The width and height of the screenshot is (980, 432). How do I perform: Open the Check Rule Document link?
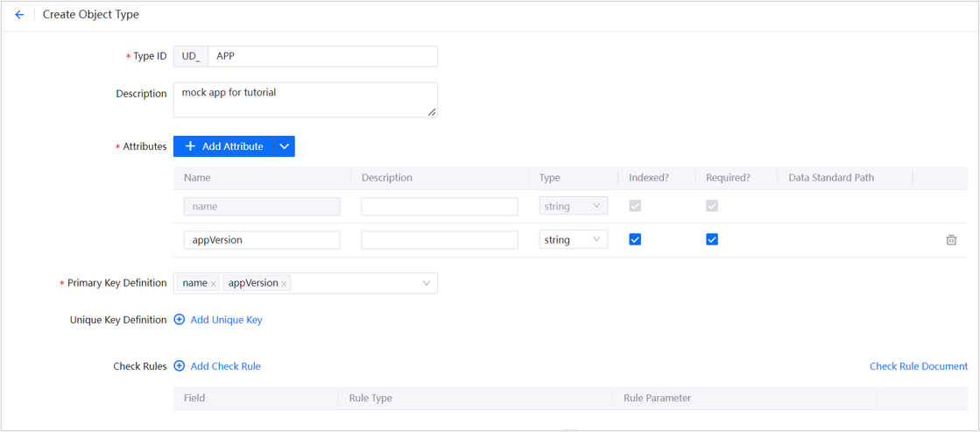click(x=918, y=366)
